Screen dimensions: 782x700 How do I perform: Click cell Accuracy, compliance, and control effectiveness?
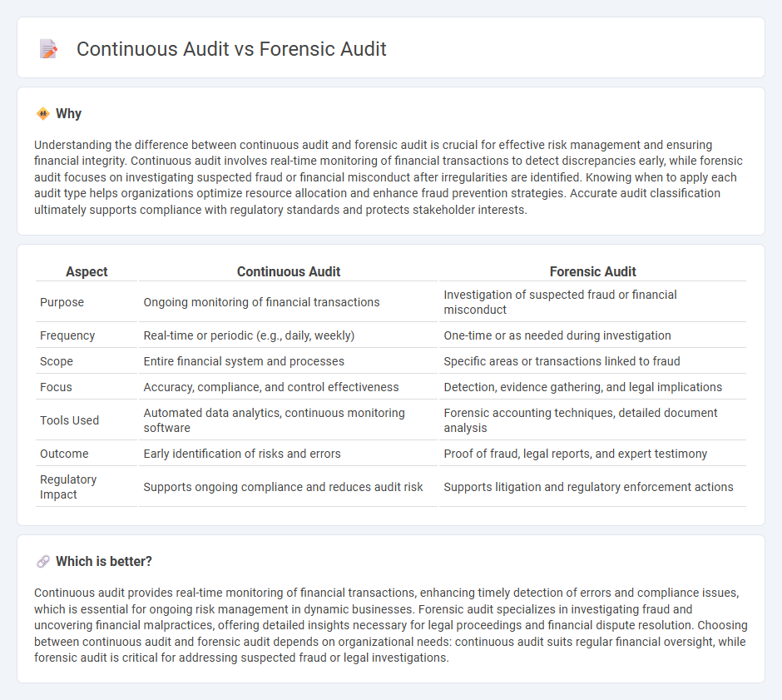289,387
